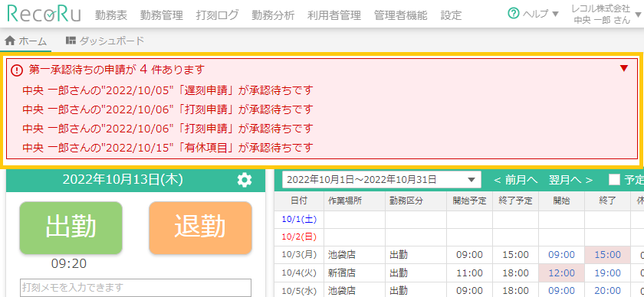Click the 作業場所 column header
644x297 pixels.
pyautogui.click(x=354, y=201)
